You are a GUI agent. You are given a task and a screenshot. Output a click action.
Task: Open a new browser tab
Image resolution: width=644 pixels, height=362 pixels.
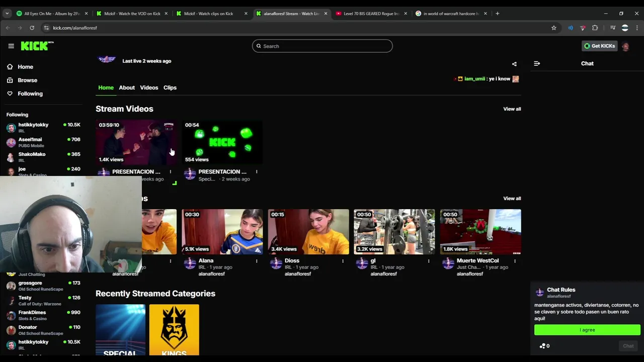pyautogui.click(x=497, y=14)
